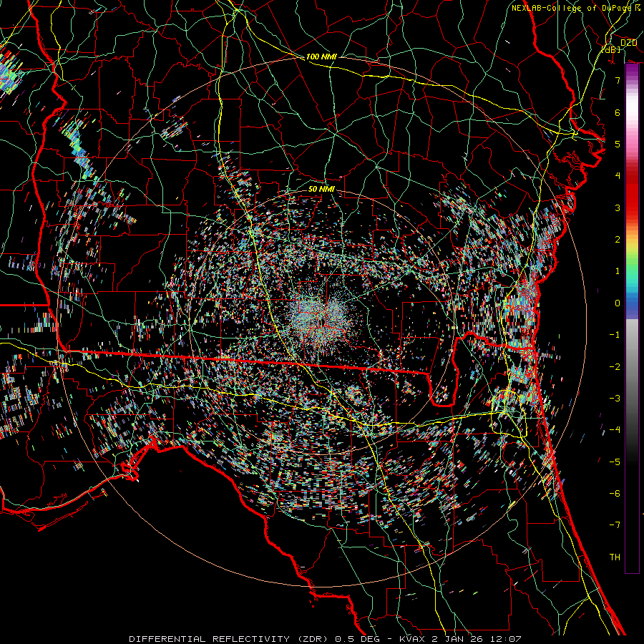This screenshot has height=644, width=644.
Task: Select the -6 value on the scale
Action: [615, 494]
